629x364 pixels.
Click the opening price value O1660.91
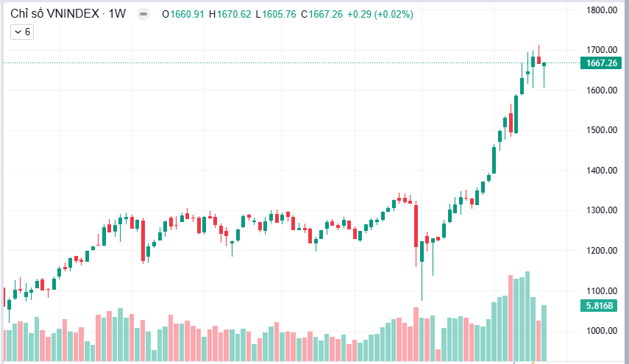(x=183, y=15)
